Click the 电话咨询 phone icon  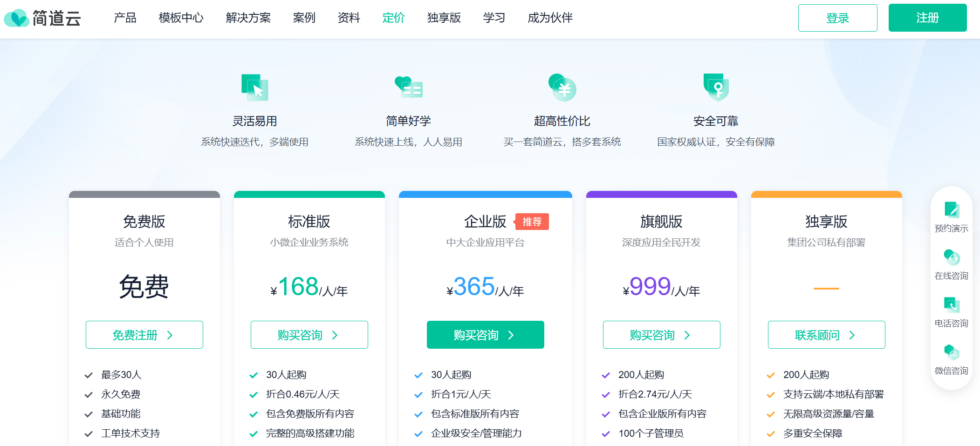tap(951, 305)
